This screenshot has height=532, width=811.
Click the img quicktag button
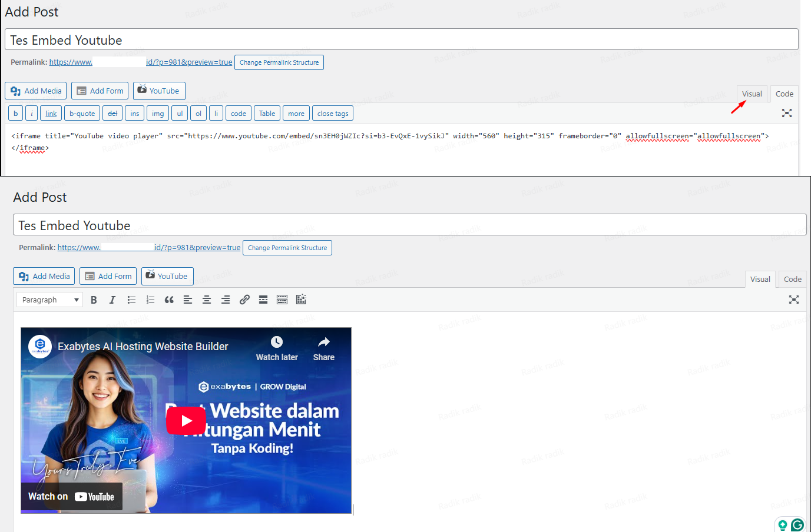[158, 114]
